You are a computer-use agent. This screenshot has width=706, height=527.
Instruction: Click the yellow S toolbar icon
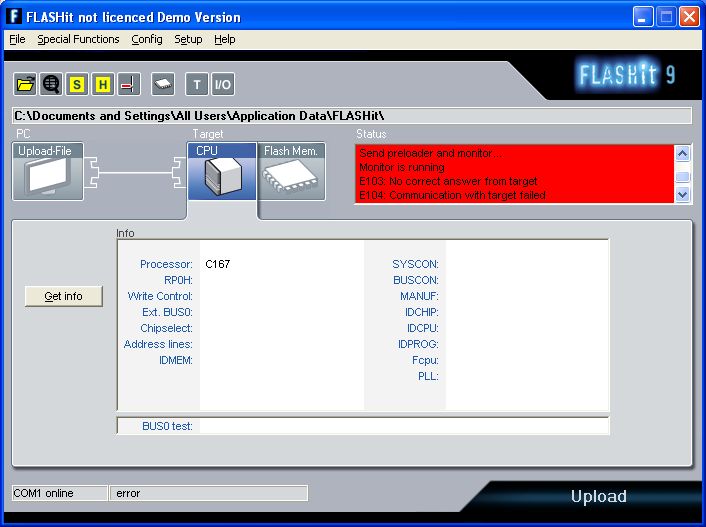click(x=77, y=84)
